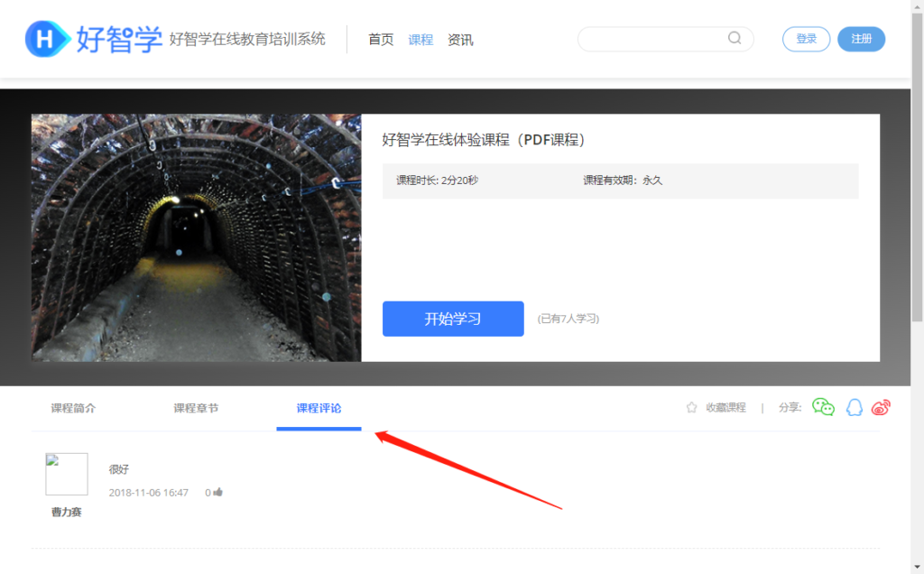Open the 首页 navigation item
Screen dimensions: 924x574
[381, 40]
